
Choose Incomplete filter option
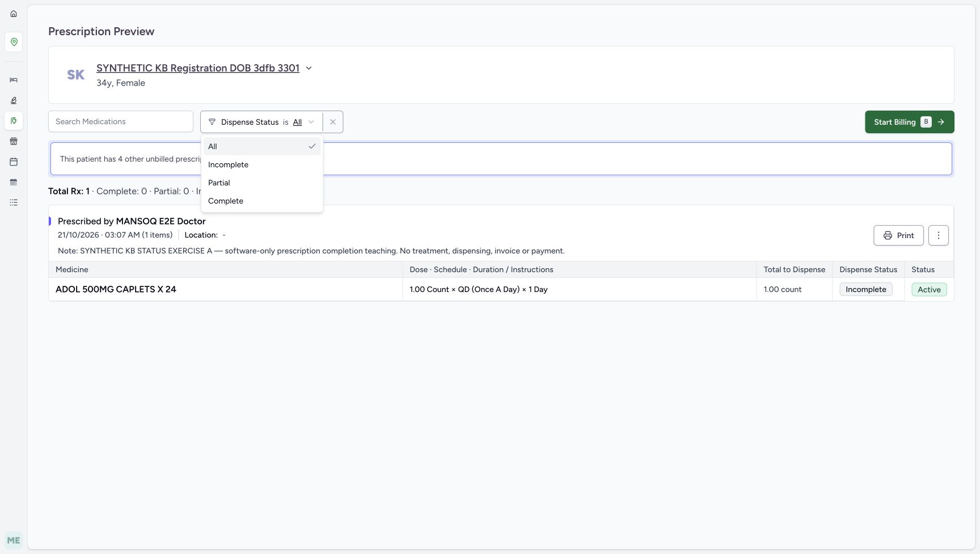click(x=262, y=164)
